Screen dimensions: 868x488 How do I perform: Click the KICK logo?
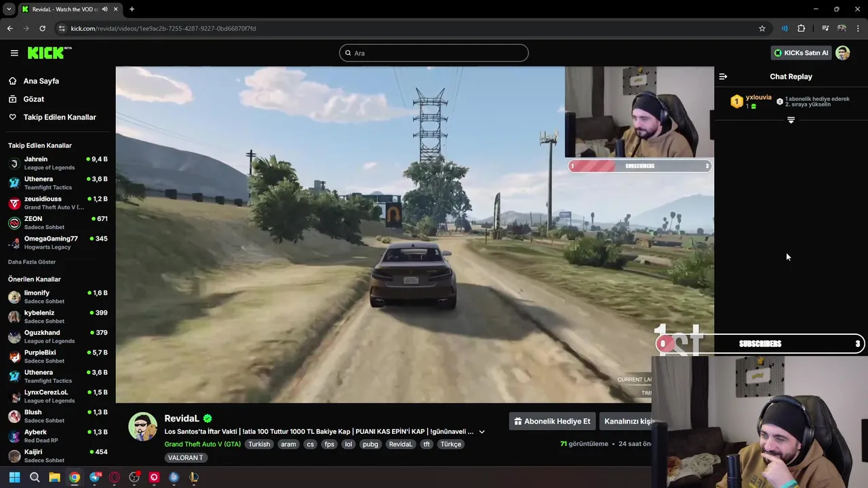(x=49, y=53)
